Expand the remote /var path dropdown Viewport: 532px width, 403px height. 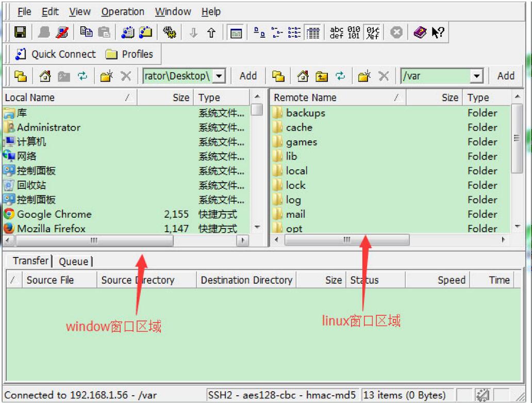(477, 76)
